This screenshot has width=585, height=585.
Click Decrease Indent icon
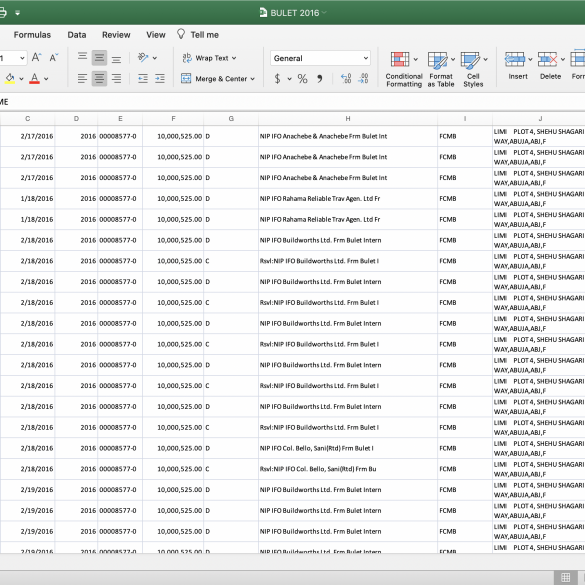(x=143, y=78)
